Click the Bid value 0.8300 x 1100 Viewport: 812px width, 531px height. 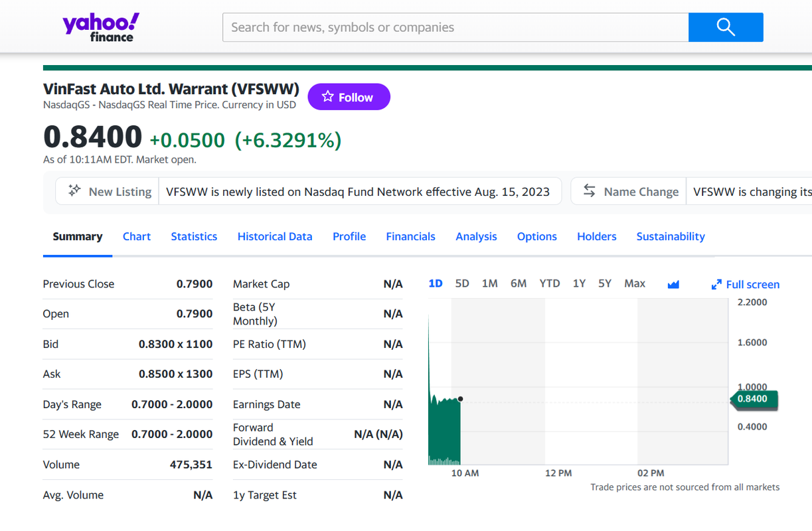[175, 344]
